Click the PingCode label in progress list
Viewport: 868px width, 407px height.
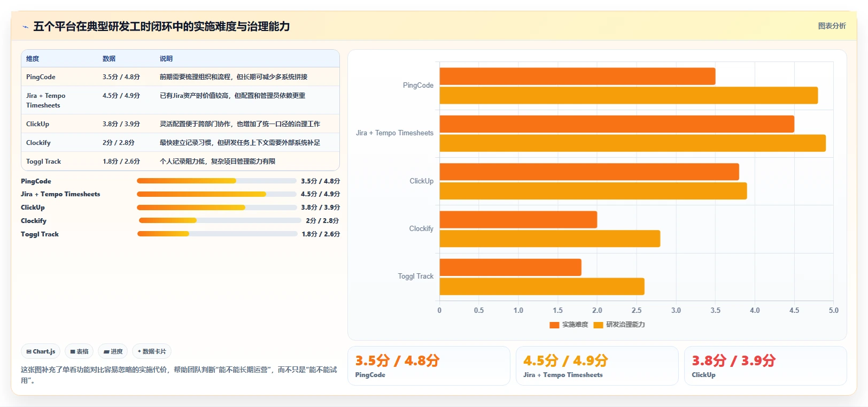(36, 181)
